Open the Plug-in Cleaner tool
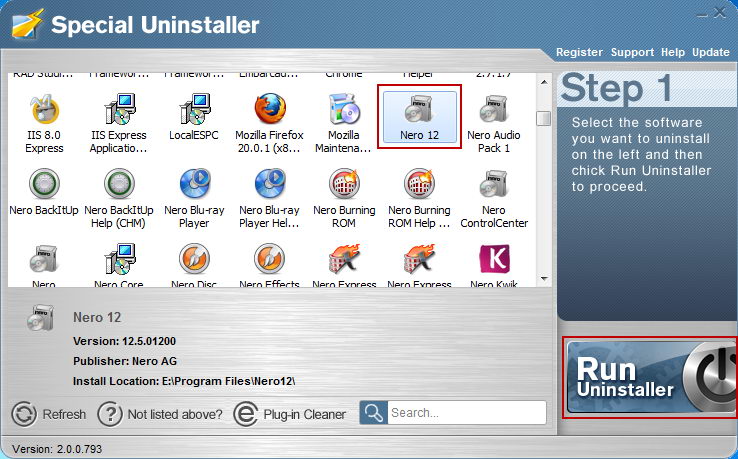Image resolution: width=738 pixels, height=459 pixels. 289,414
